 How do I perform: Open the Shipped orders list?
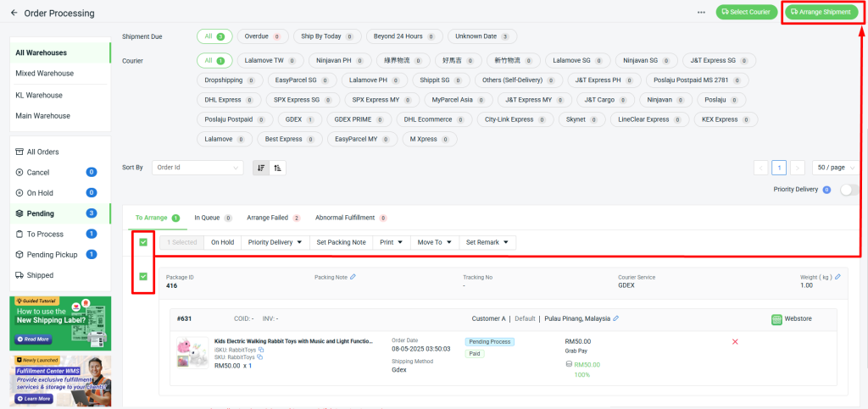pos(60,274)
